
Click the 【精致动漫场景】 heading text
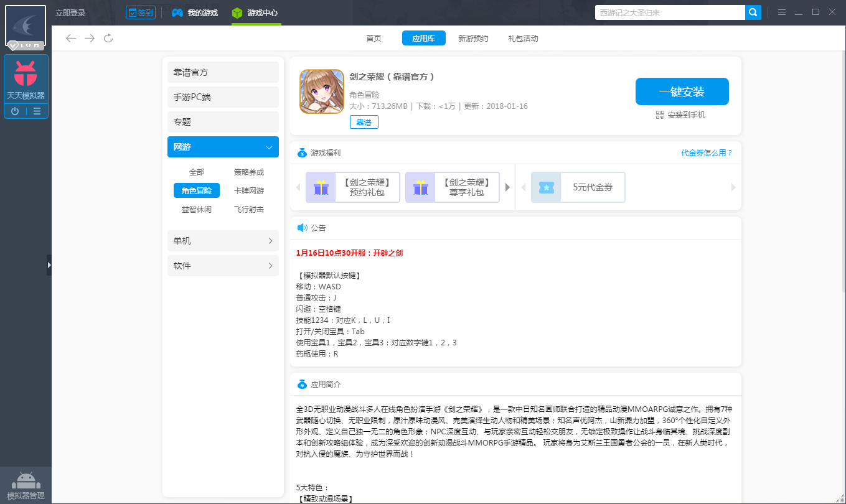(324, 499)
